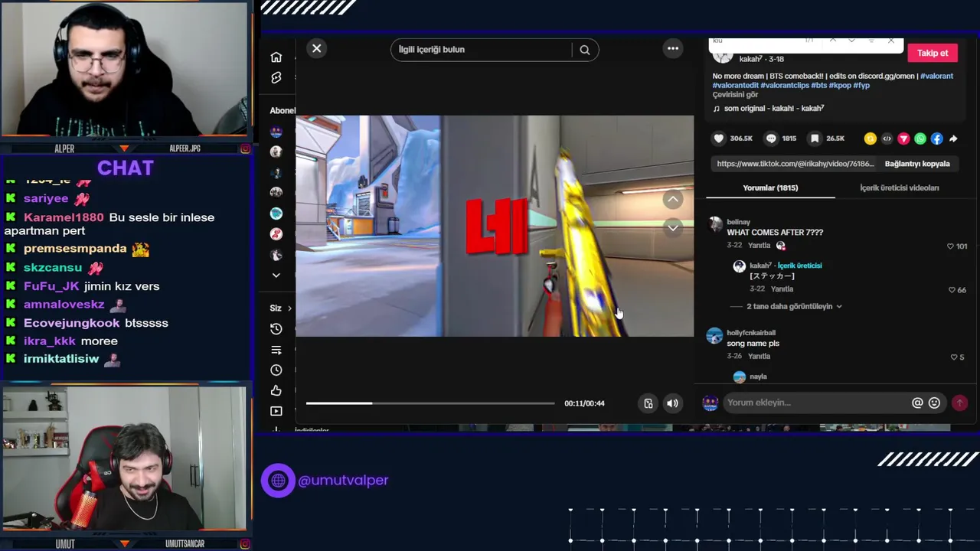Click the TikTok video URL text

tap(795, 164)
